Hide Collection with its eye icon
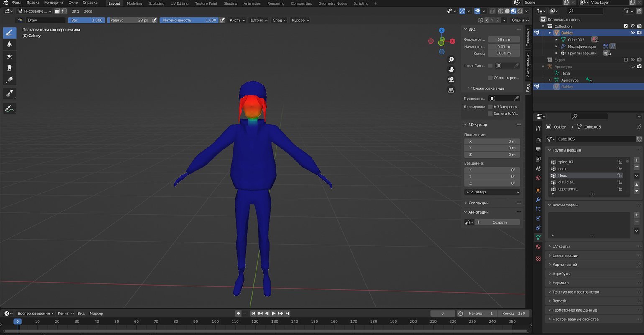The width and height of the screenshot is (644, 335). [x=633, y=26]
